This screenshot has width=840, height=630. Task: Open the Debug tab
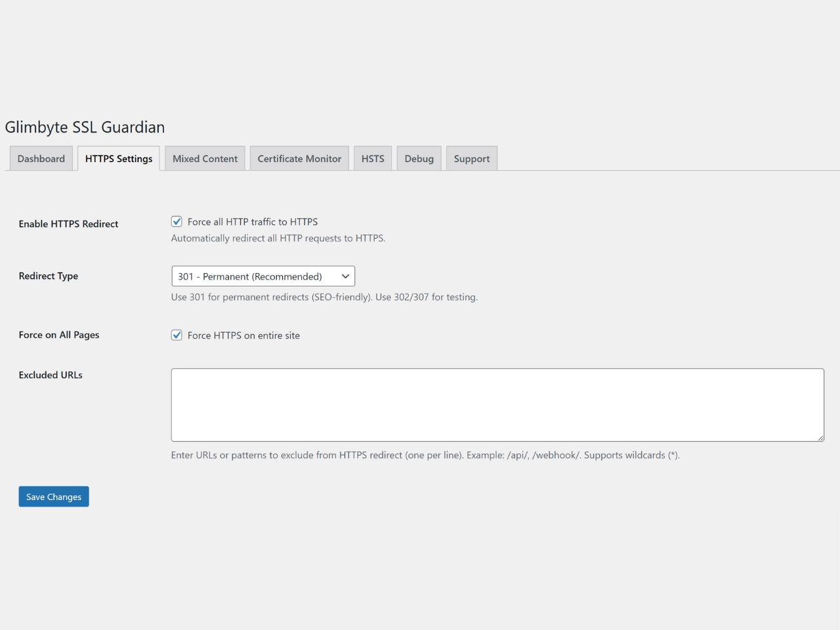419,159
